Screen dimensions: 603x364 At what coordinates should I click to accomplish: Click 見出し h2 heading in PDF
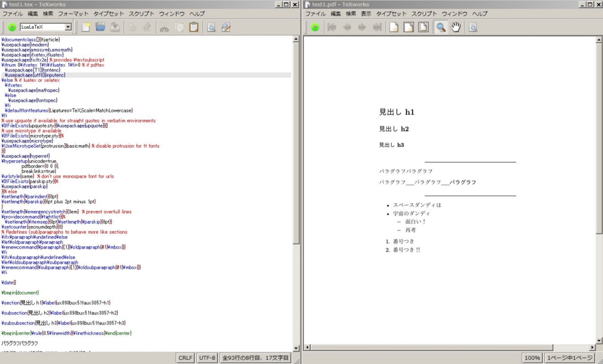tap(394, 129)
